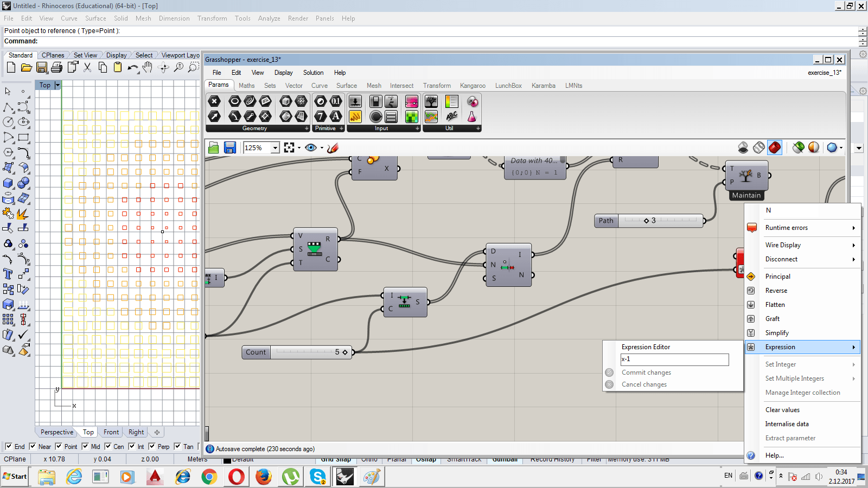Pick the Gradient component icon in Input
This screenshot has height=488, width=868.
click(x=412, y=101)
